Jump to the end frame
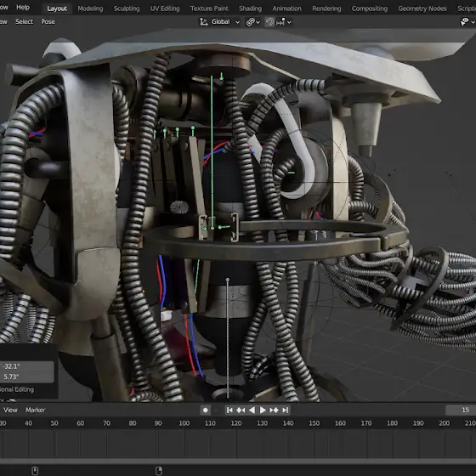 285,410
